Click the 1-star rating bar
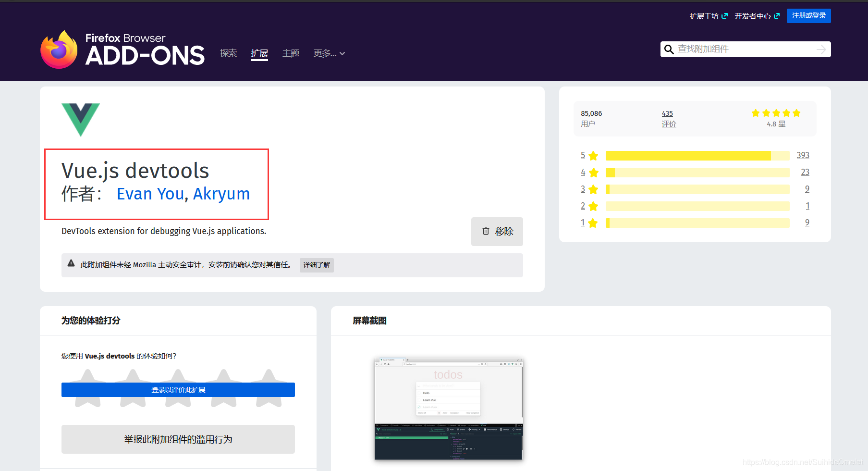Viewport: 868px width, 471px height. pyautogui.click(x=697, y=223)
